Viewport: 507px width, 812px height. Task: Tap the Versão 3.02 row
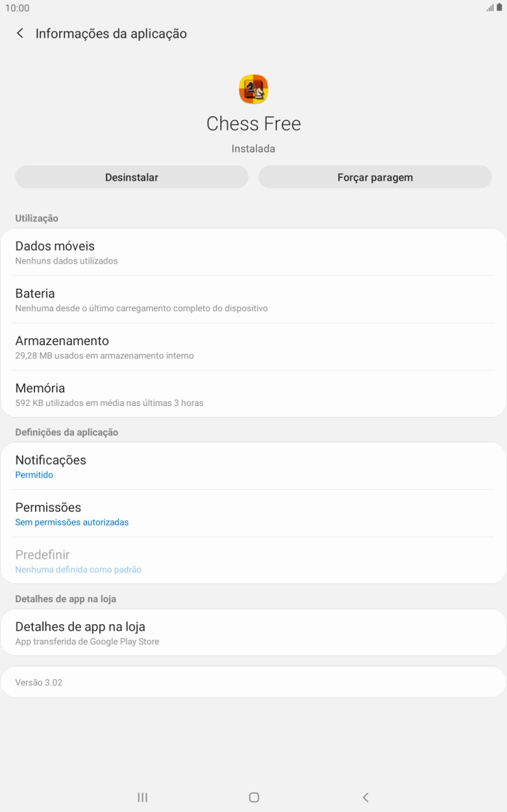click(x=253, y=682)
